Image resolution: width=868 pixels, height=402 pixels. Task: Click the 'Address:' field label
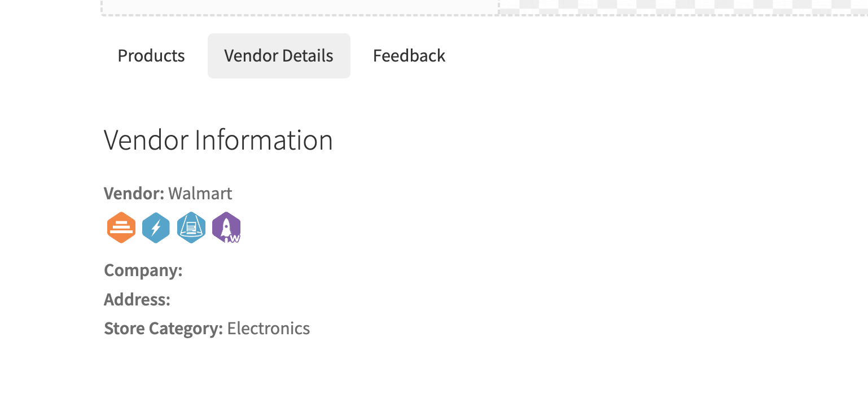pyautogui.click(x=137, y=299)
